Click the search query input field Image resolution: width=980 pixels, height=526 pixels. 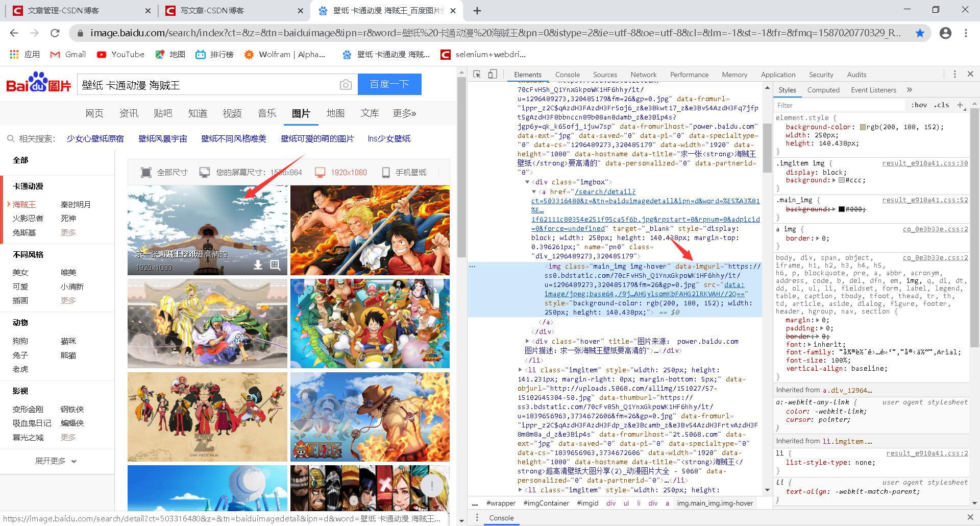pyautogui.click(x=207, y=85)
